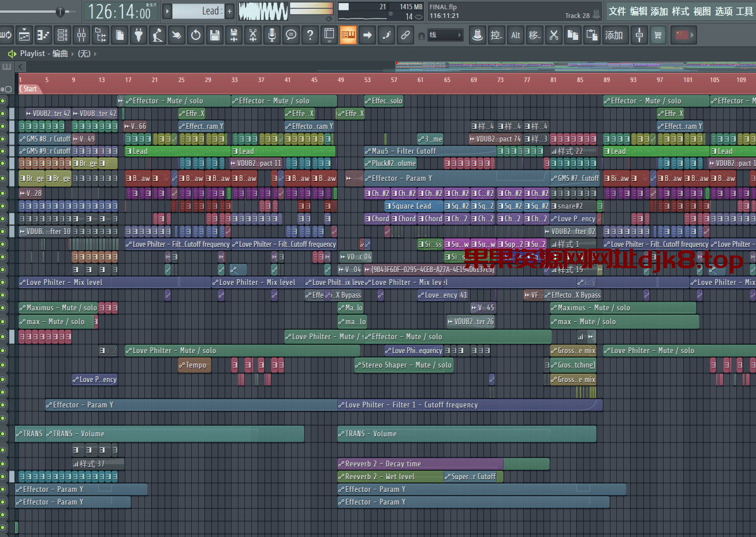Open the 选项 menu
Screen dimensions: 756x537
(724, 11)
